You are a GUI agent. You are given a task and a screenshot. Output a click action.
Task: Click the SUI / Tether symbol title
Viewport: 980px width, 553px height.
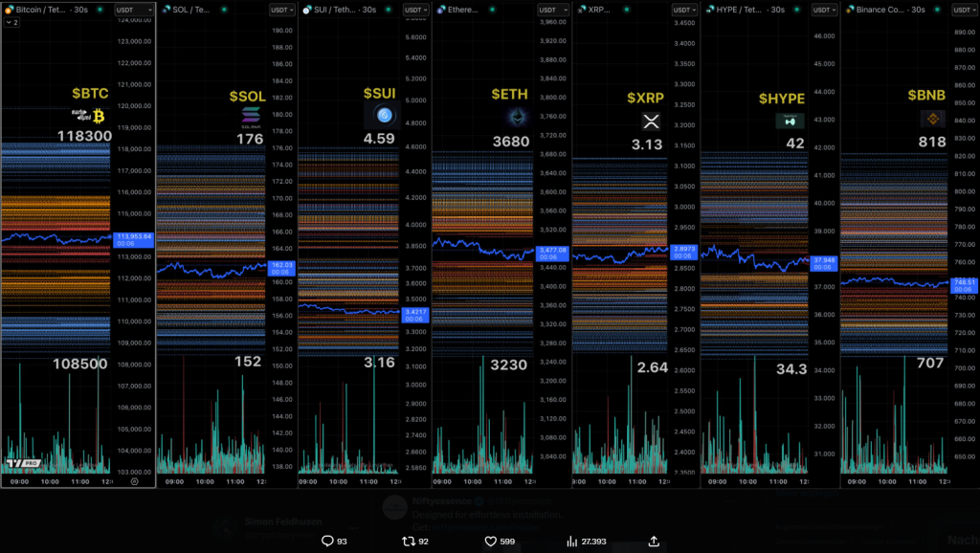(336, 10)
